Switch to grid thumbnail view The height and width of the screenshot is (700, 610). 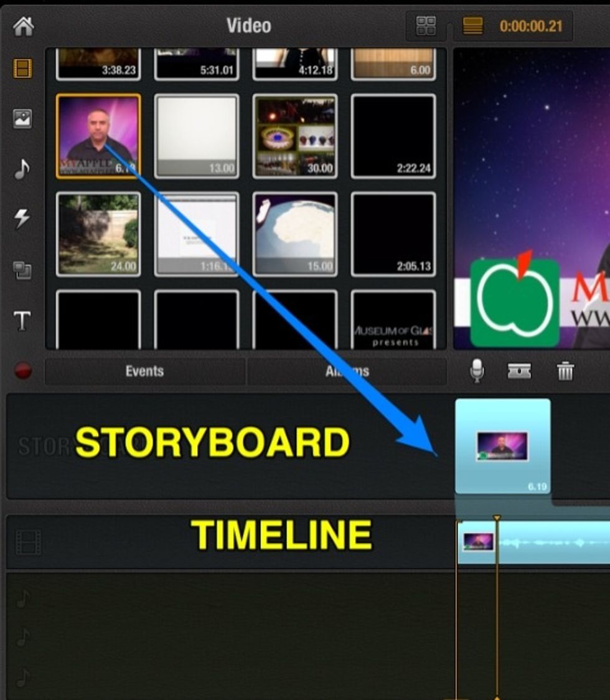427,25
